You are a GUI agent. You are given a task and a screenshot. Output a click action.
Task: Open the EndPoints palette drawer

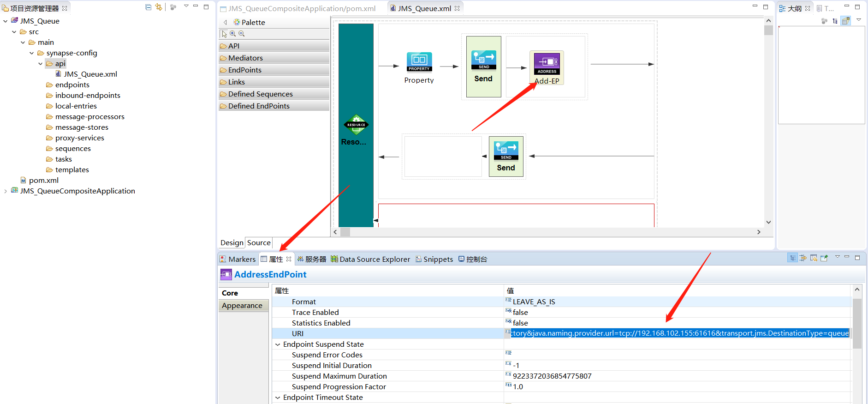(274, 70)
